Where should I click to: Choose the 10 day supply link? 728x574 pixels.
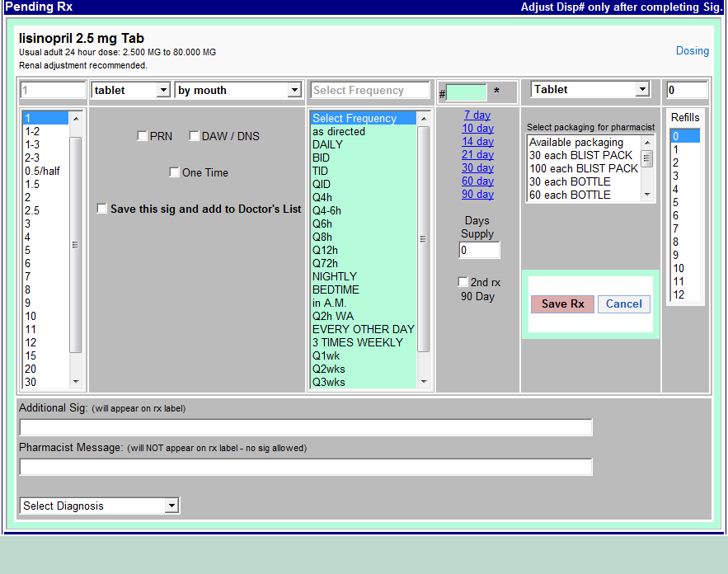(x=477, y=128)
